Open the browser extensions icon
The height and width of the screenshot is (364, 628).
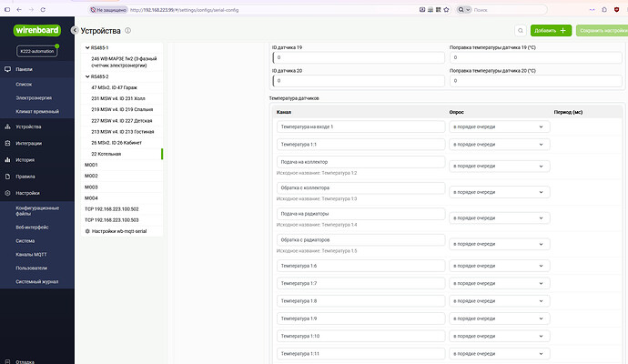coord(604,10)
